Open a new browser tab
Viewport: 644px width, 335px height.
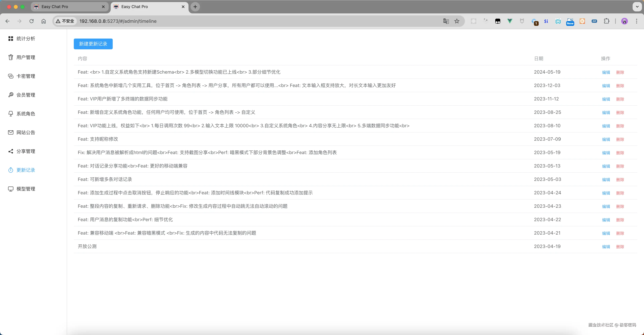click(x=195, y=7)
